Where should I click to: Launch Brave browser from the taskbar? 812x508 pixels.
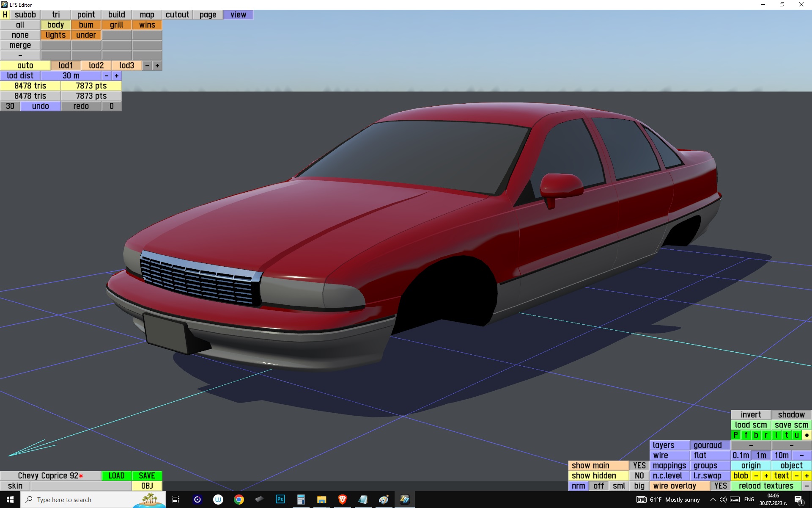pyautogui.click(x=342, y=500)
